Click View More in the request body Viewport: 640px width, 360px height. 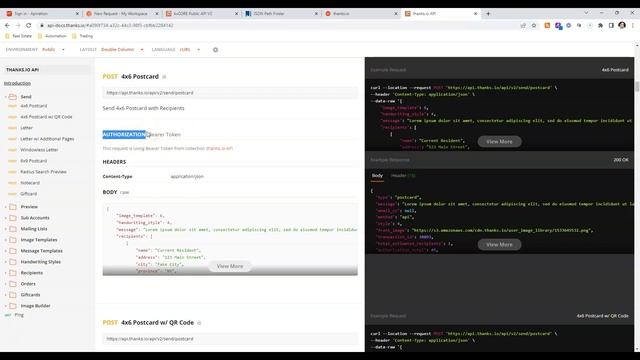(x=230, y=266)
